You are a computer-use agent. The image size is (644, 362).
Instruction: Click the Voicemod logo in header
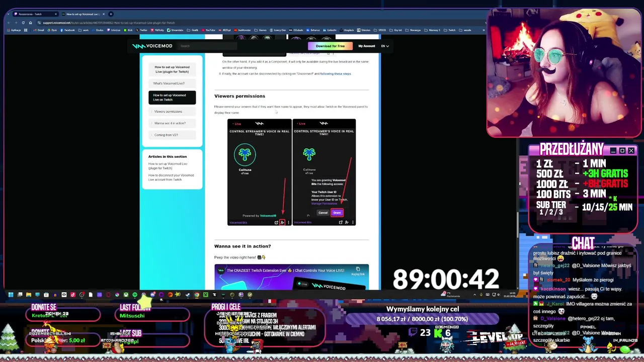[x=152, y=46]
